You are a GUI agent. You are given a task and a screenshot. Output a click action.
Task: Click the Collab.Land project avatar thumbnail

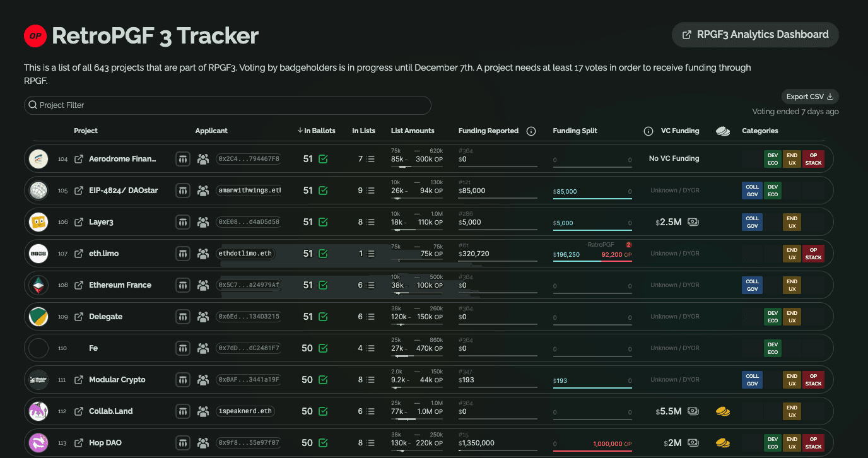pos(38,411)
